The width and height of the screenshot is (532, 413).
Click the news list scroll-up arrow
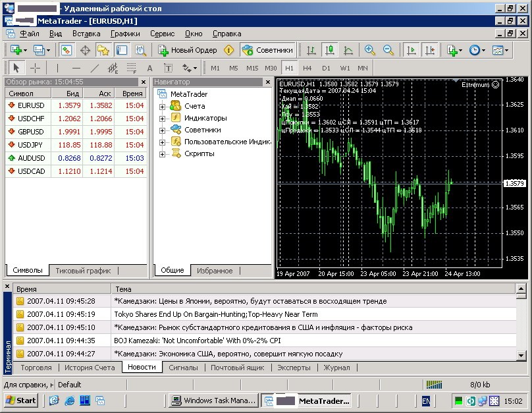point(521,289)
